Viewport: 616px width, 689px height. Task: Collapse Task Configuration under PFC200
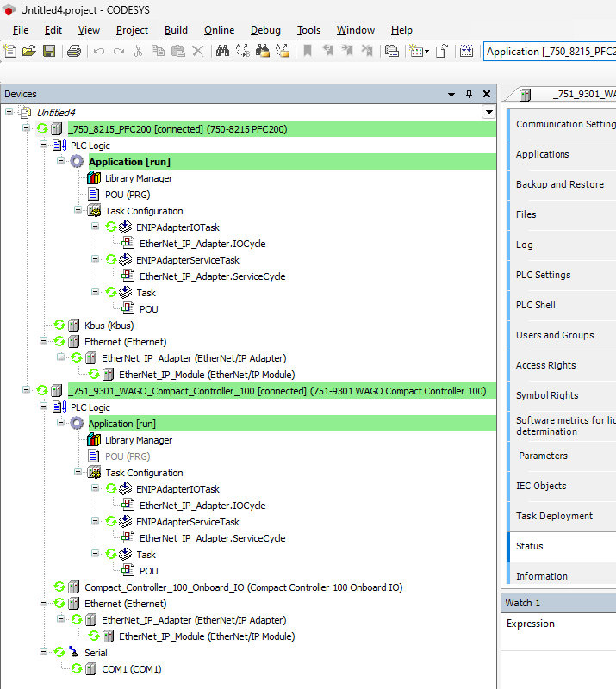78,209
